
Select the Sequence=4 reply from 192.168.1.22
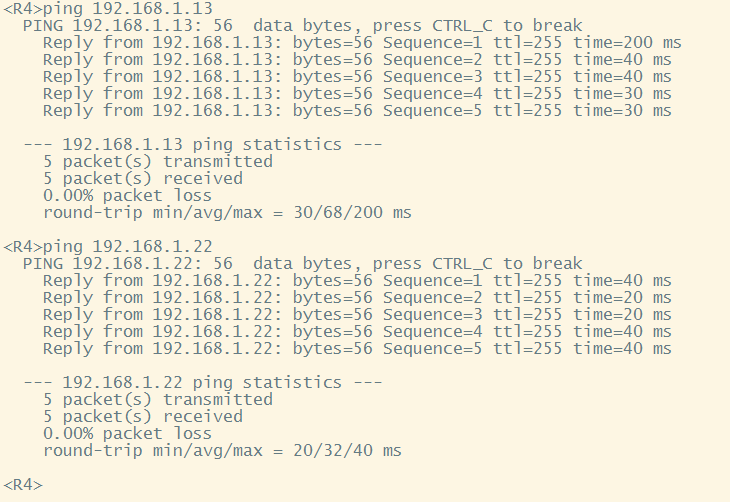click(x=357, y=332)
